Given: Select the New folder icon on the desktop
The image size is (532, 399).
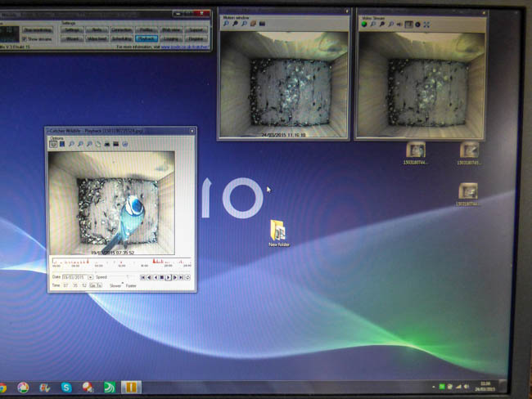Looking at the screenshot, I should pyautogui.click(x=278, y=233).
